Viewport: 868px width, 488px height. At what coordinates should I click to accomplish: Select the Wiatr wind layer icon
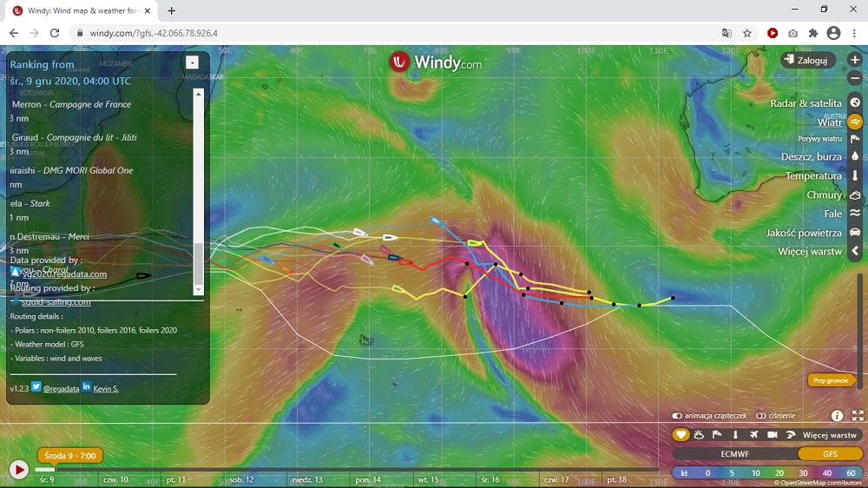[x=855, y=122]
